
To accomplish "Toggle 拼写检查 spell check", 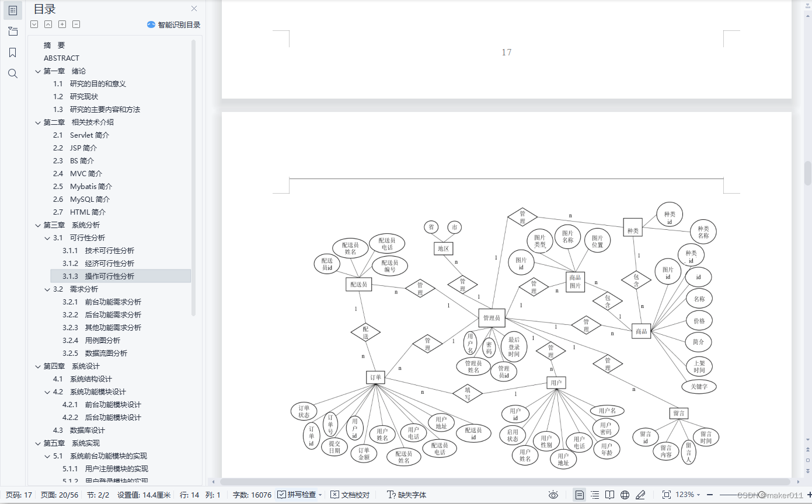I will 297,495.
